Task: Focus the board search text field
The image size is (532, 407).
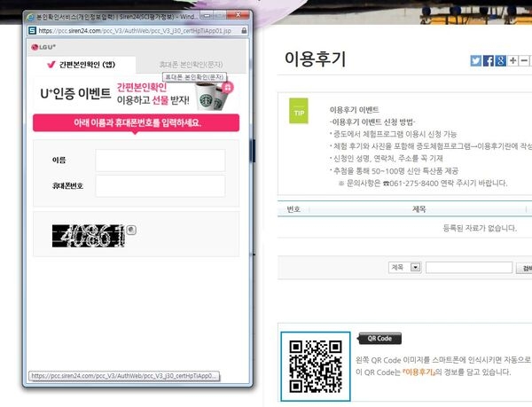Action: tap(469, 267)
